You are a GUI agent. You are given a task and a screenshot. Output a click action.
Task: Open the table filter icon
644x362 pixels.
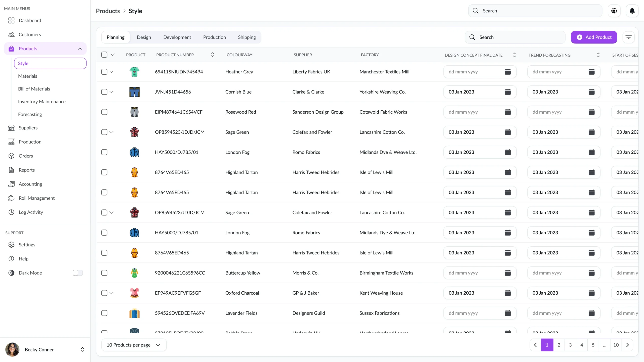pyautogui.click(x=628, y=37)
